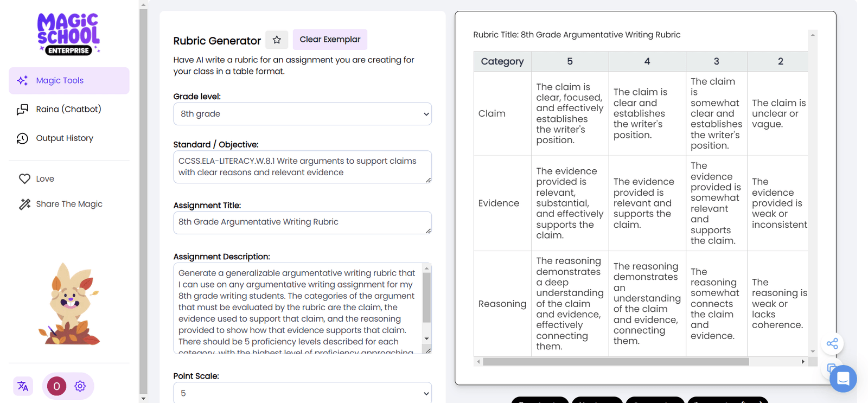Open Raina (Chatbot) from the sidebar

68,109
